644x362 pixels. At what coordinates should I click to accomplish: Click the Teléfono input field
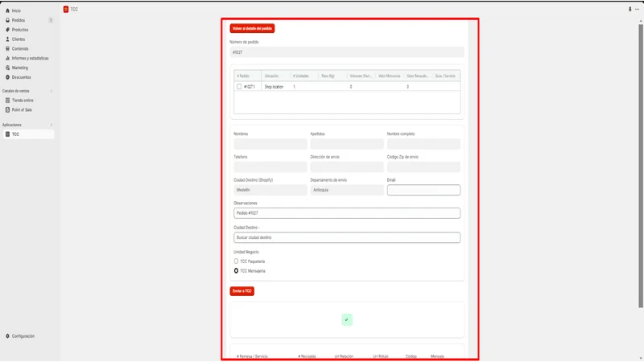[x=270, y=167]
